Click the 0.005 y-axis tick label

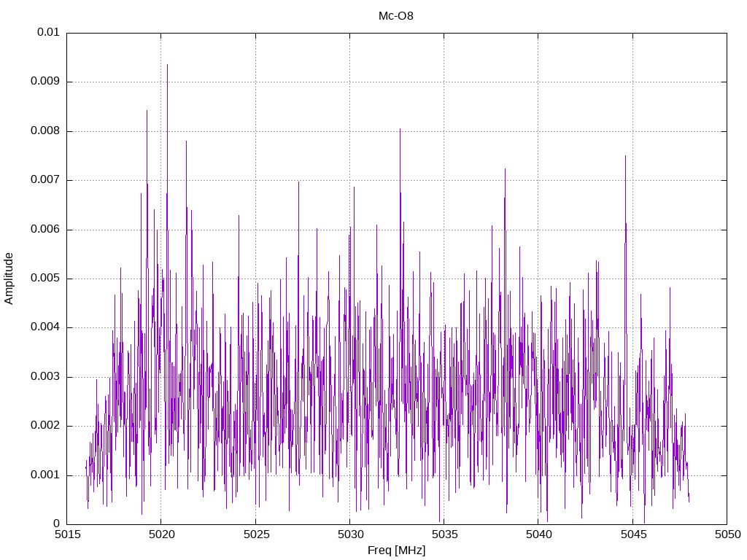tap(45, 279)
